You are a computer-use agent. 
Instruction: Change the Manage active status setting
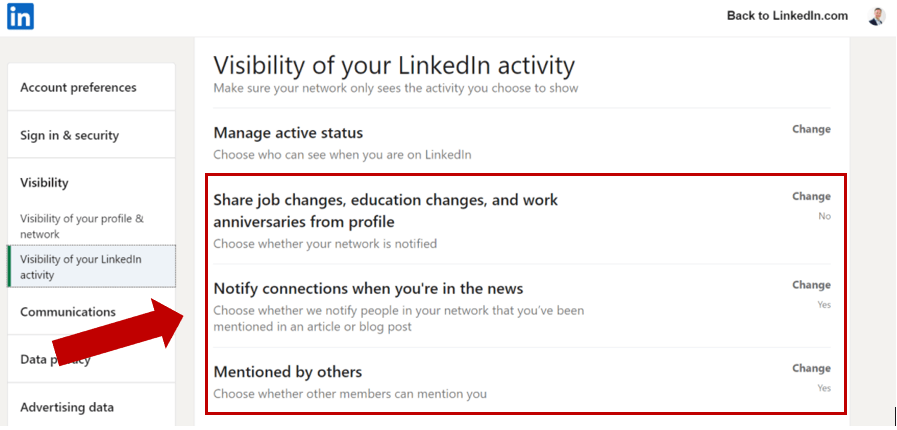click(x=811, y=129)
